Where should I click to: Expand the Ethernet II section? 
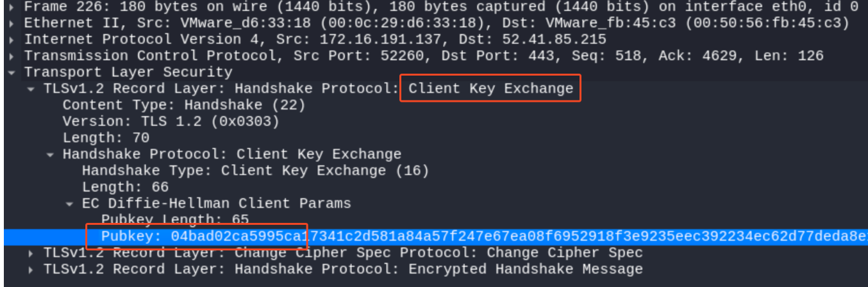coord(10,23)
